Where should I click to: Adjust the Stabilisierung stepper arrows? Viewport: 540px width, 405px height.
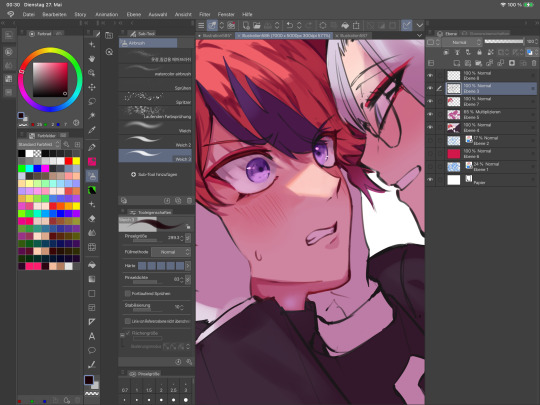pos(182,307)
